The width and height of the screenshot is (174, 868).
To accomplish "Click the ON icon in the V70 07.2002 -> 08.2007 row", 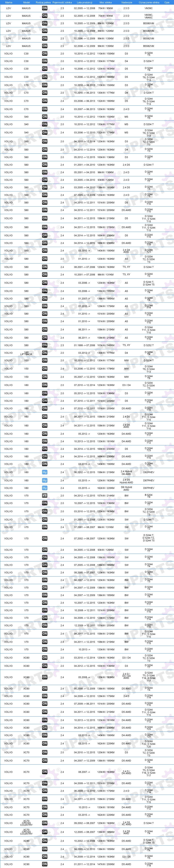I will 45,538.
